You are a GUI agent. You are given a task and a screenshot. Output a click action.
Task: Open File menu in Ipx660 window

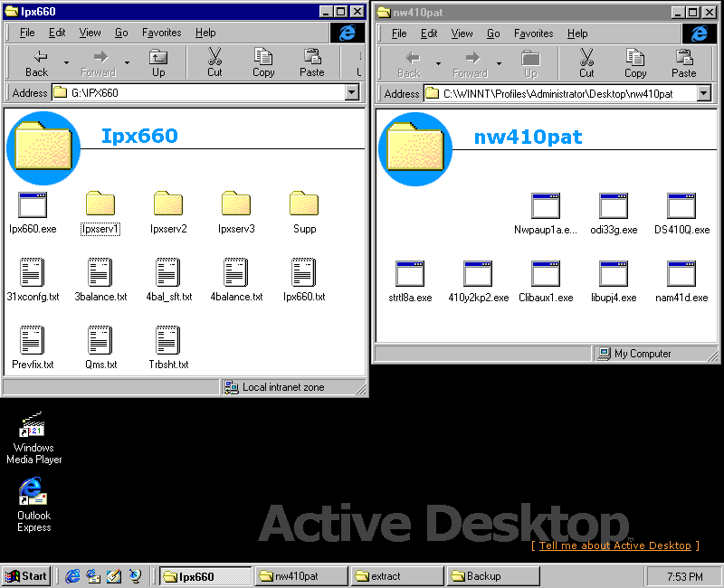click(27, 33)
